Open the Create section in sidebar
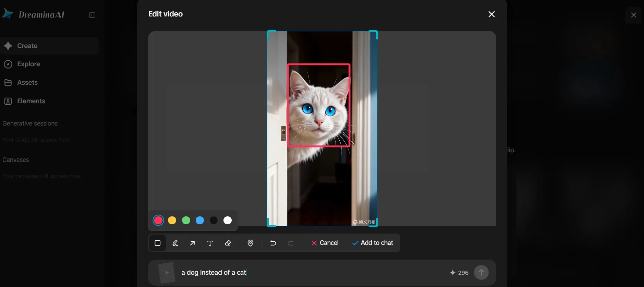 click(50, 46)
